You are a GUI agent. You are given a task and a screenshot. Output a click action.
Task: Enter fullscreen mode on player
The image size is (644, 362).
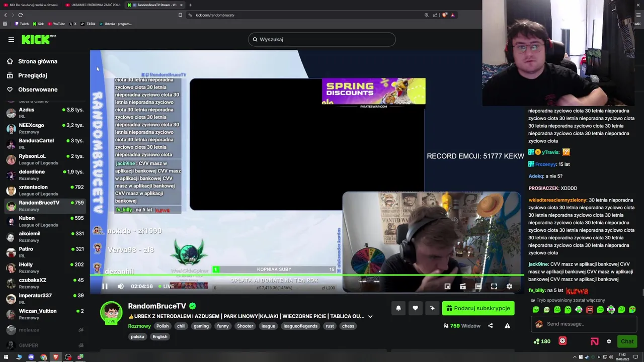point(494,286)
